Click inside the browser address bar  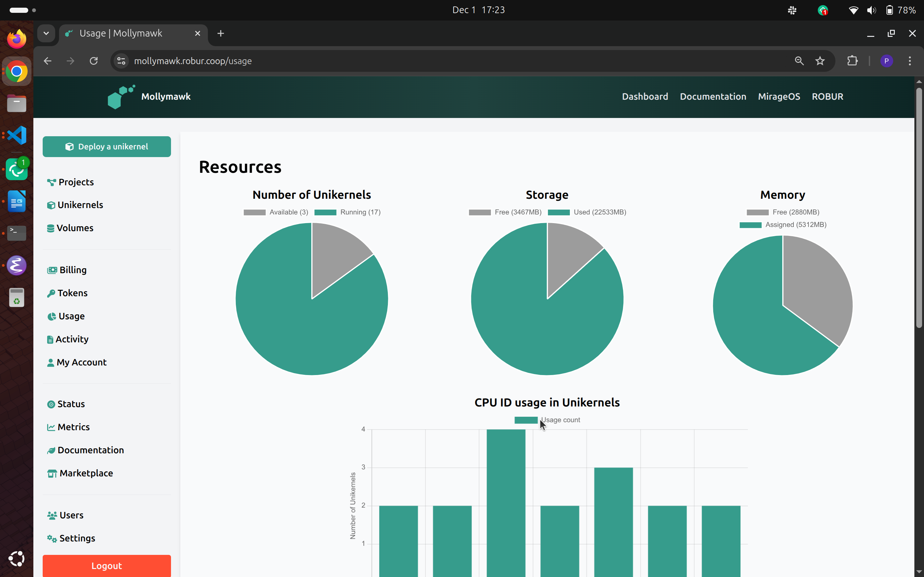tap(267, 61)
